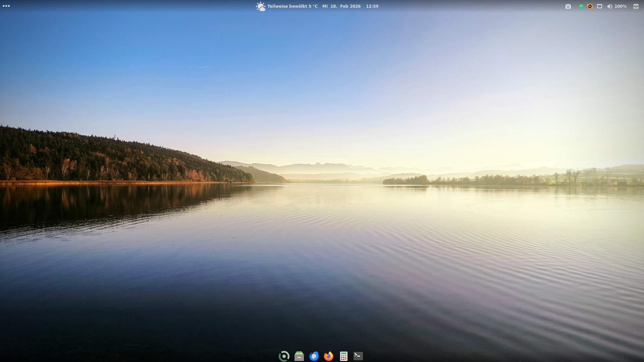
Task: Click the partly cloudy weather icon
Action: pyautogui.click(x=260, y=6)
